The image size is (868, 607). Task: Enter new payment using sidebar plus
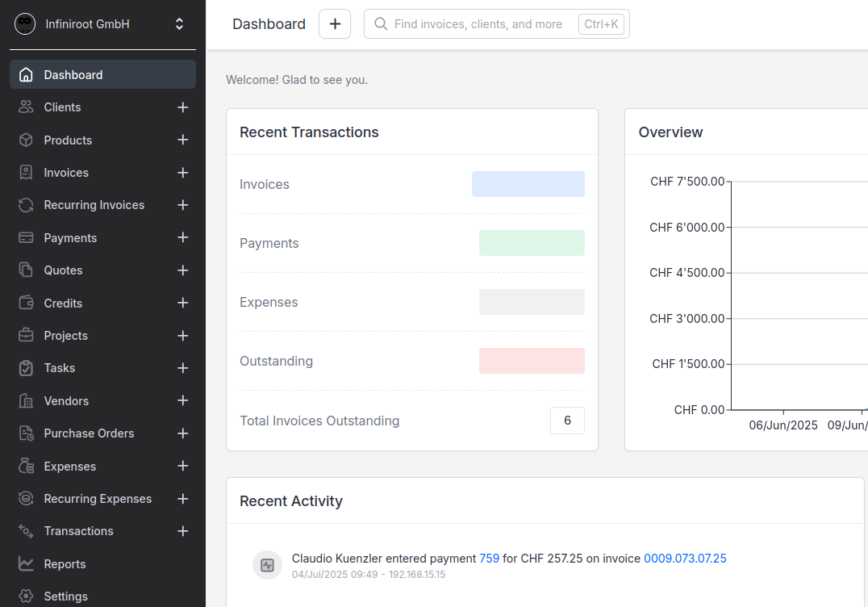(182, 237)
